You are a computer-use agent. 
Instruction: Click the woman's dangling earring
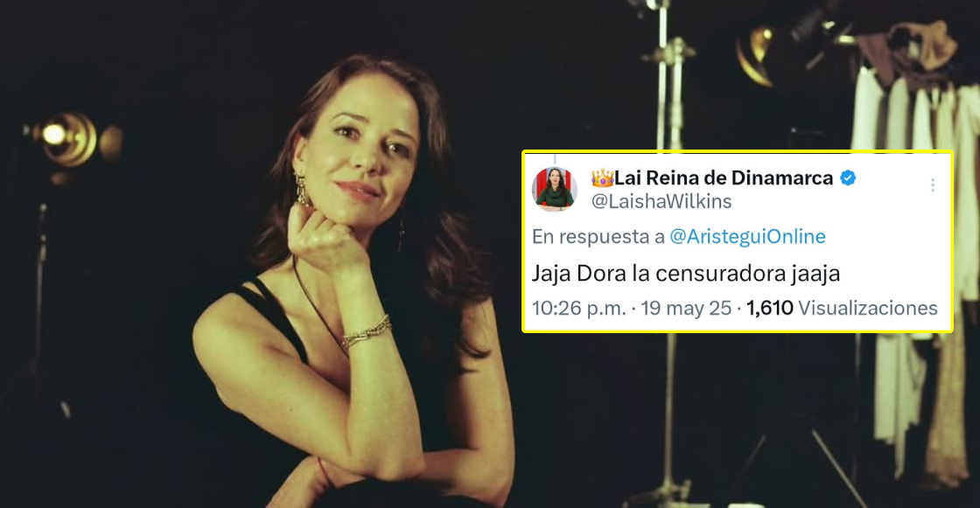click(x=301, y=190)
